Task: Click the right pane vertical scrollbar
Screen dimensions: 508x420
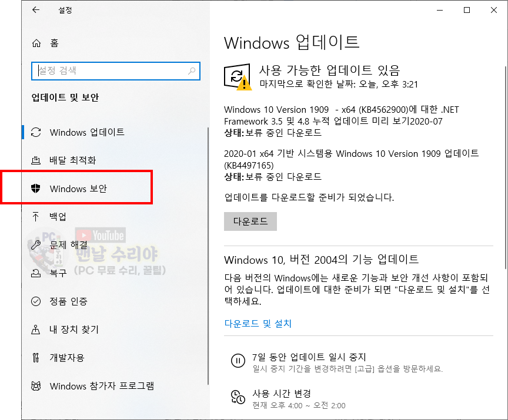Action: click(x=506, y=167)
